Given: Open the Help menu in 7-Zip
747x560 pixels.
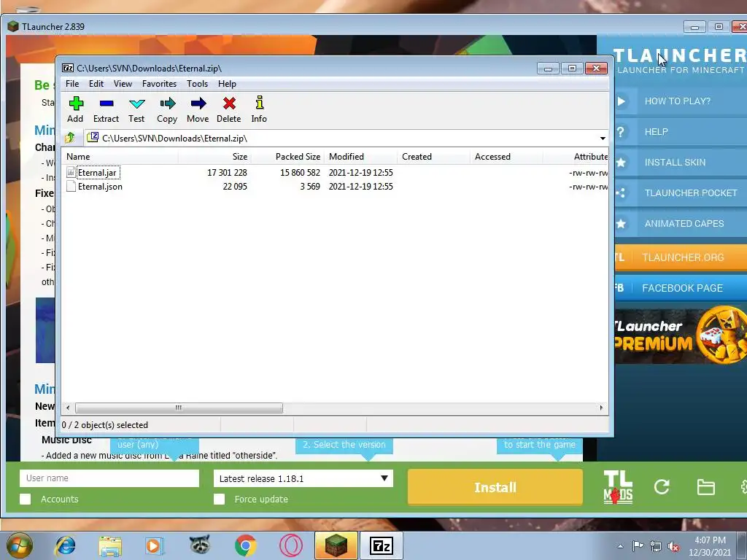Looking at the screenshot, I should (228, 84).
